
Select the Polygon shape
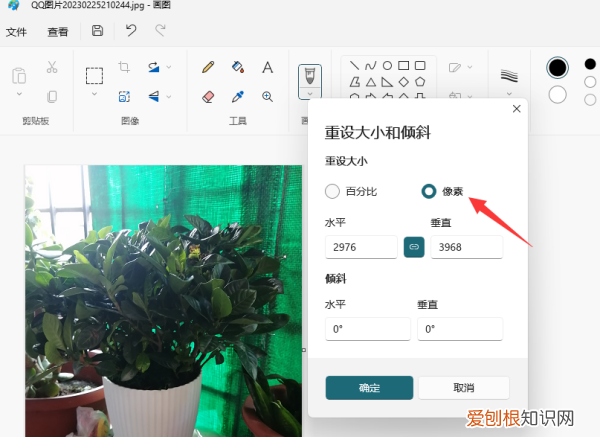tap(355, 82)
